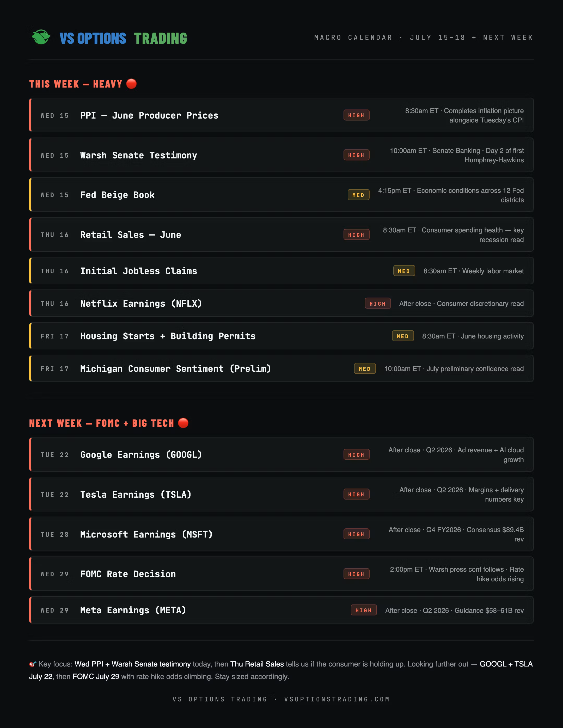Click the VS OPTIONS TRADING header title
This screenshot has width=563, height=728.
[123, 38]
